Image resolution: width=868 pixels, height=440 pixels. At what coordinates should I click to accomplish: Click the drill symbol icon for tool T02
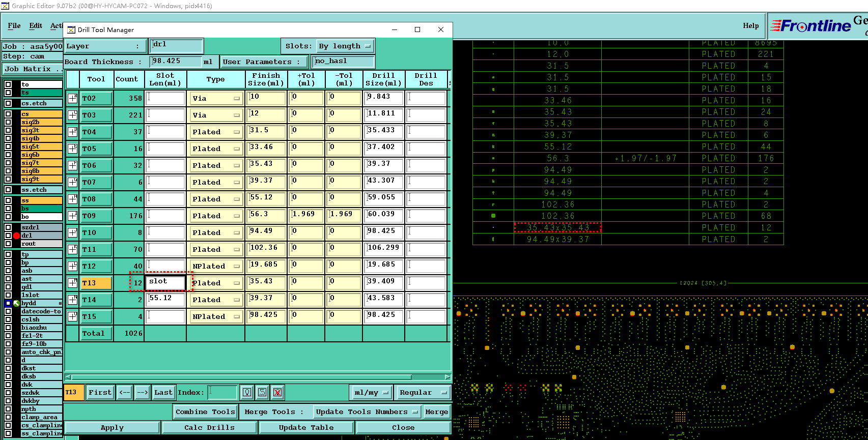[x=72, y=98]
